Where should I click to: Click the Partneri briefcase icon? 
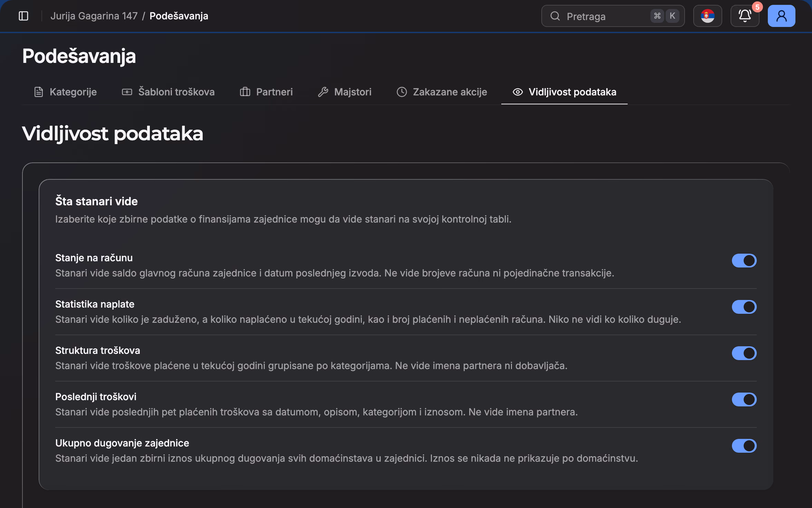pos(245,92)
